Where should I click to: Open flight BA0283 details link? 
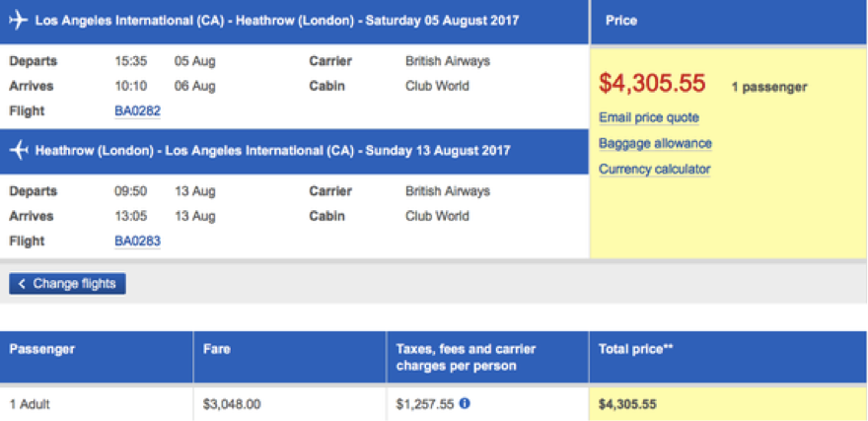(137, 241)
